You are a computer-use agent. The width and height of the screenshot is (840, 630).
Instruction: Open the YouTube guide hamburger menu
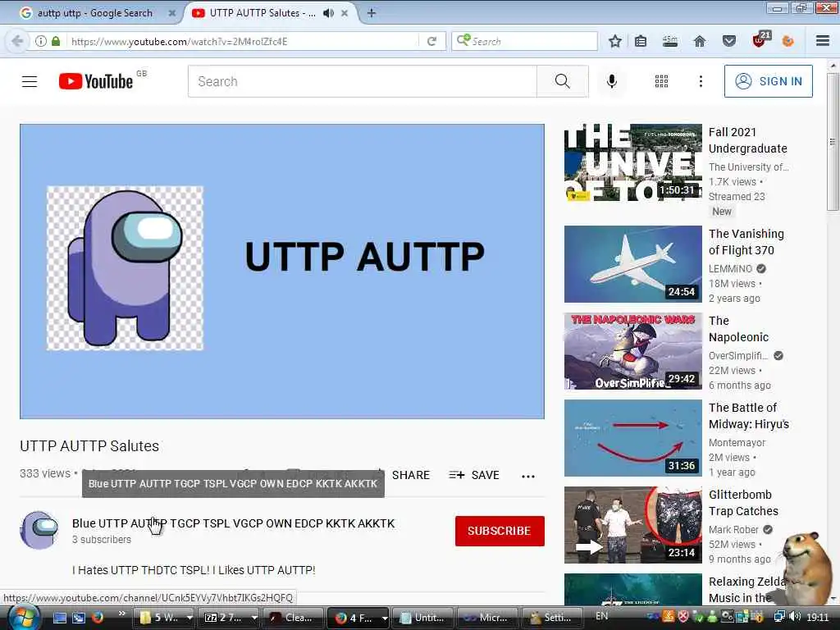pos(30,81)
